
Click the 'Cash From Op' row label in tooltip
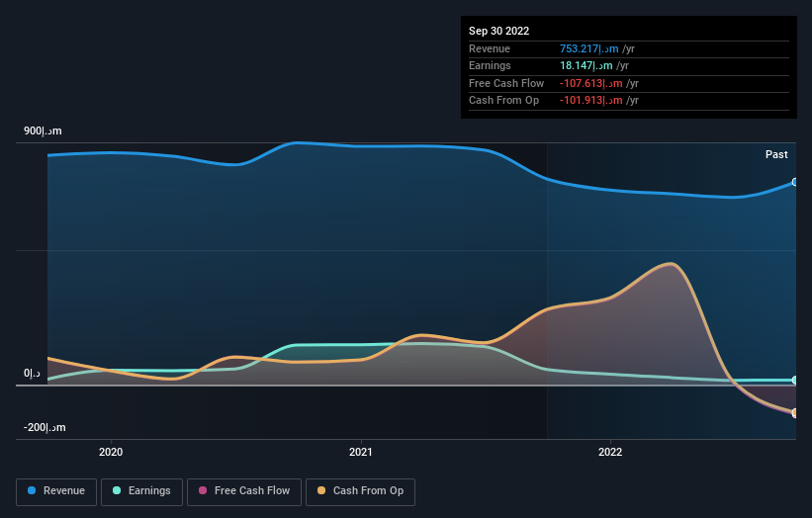tap(503, 101)
